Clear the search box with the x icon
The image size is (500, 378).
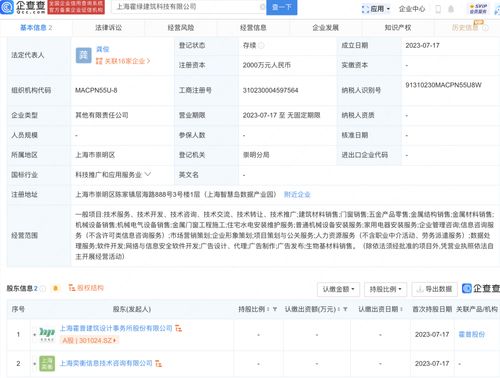click(x=262, y=7)
